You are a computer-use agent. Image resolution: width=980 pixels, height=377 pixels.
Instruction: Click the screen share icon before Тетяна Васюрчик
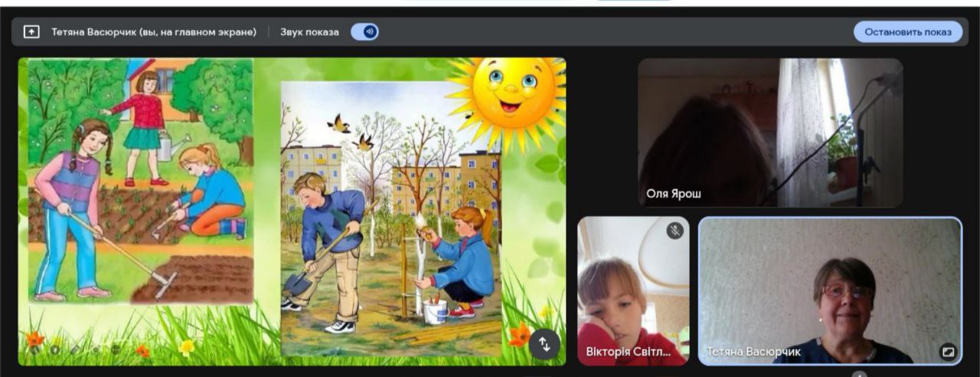pyautogui.click(x=31, y=31)
